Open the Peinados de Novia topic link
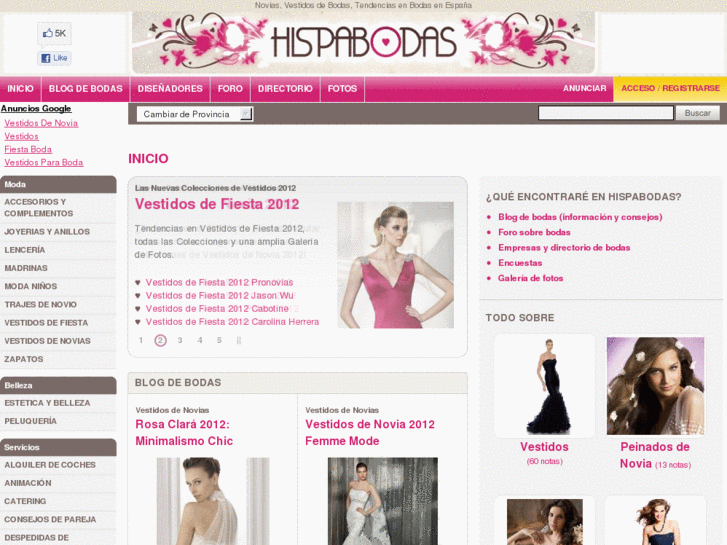 [655, 455]
